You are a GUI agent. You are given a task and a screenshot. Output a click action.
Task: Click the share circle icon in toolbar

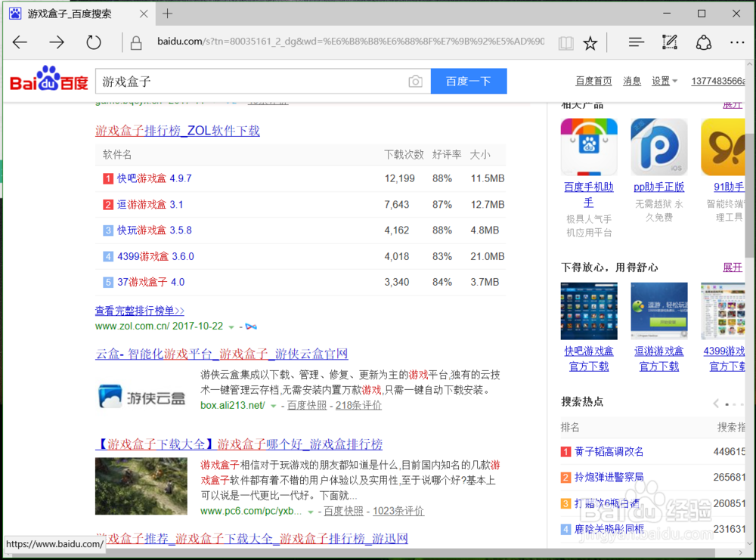point(703,42)
